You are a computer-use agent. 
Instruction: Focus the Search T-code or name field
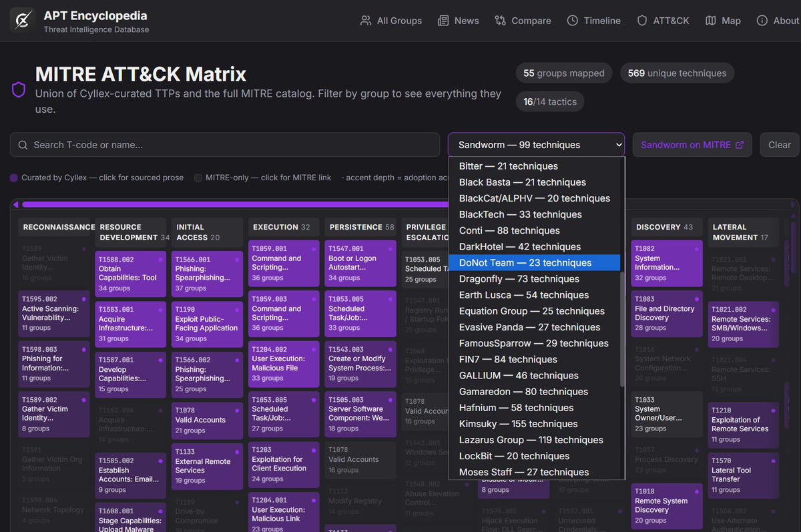tap(225, 145)
